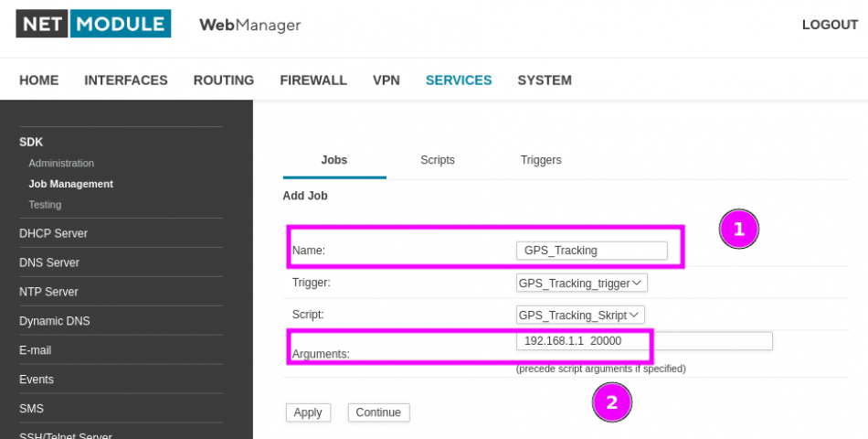Open DHCP Server settings
This screenshot has height=439, width=868.
pyautogui.click(x=53, y=233)
